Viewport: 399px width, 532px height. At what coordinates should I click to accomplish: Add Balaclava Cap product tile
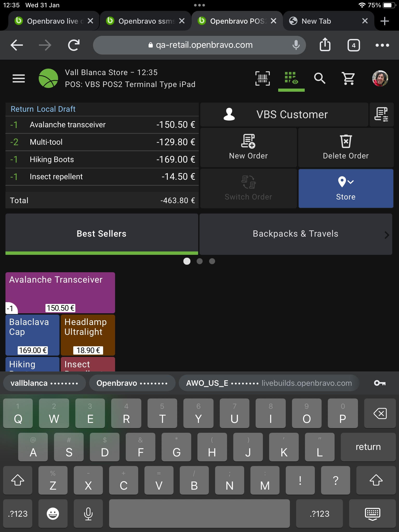tap(32, 335)
